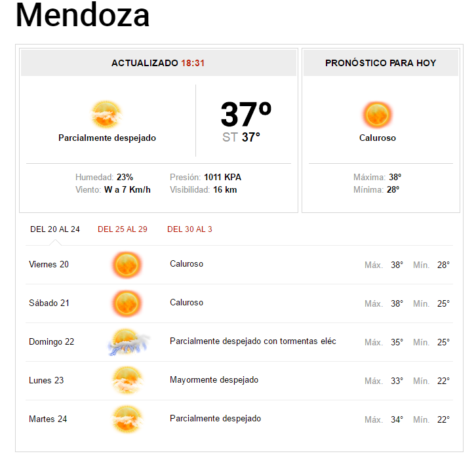Click the PRONÓSTICO PARA HOY header
Image resolution: width=476 pixels, height=462 pixels.
[x=380, y=63]
